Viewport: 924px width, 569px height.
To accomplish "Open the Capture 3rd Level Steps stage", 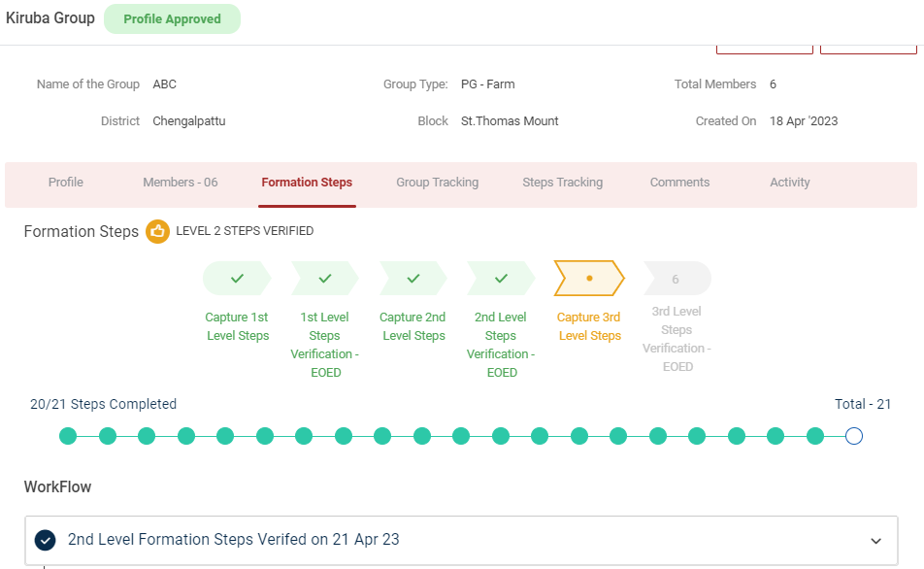I will pos(589,279).
